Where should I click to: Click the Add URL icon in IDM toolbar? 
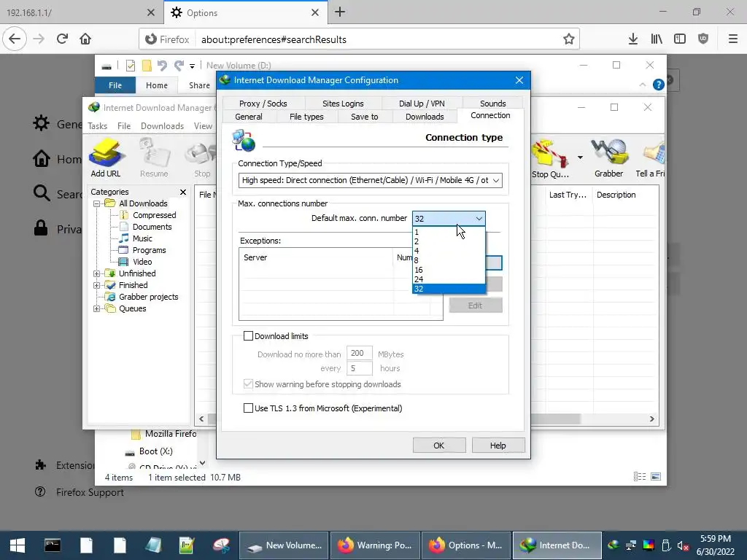coord(106,157)
